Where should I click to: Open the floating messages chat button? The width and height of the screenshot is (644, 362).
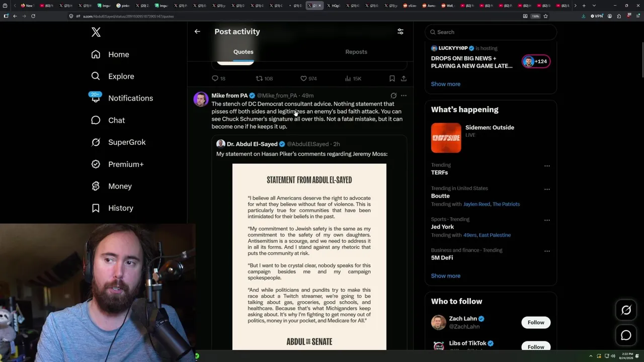click(x=626, y=335)
